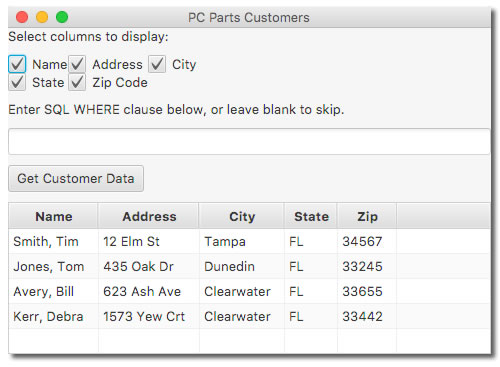Click the green maximize window button
Screen dimensions: 500x367
pyautogui.click(x=62, y=17)
